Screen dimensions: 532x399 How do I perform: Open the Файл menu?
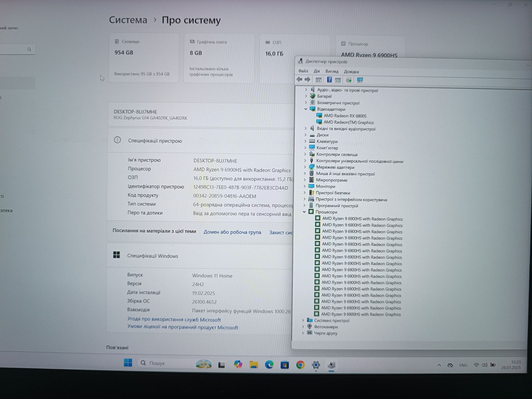[x=303, y=71]
